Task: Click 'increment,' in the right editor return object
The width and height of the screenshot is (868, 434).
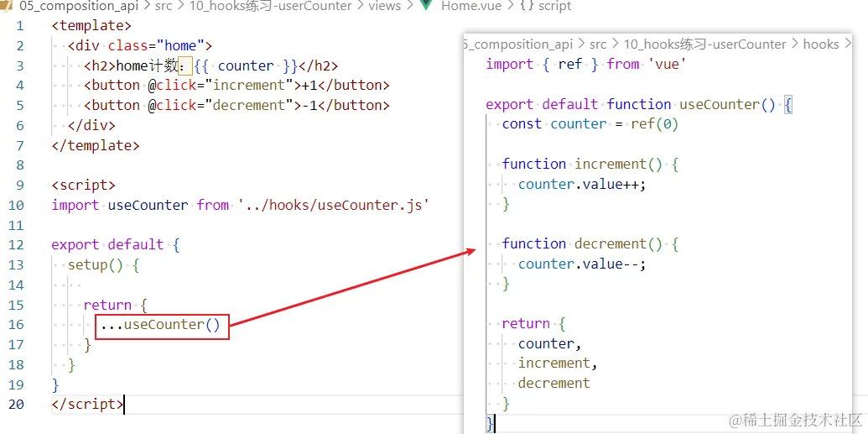Action: (558, 363)
